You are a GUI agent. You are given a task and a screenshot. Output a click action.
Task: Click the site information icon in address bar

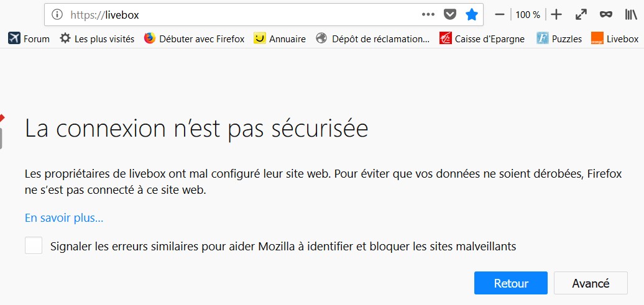pos(57,14)
